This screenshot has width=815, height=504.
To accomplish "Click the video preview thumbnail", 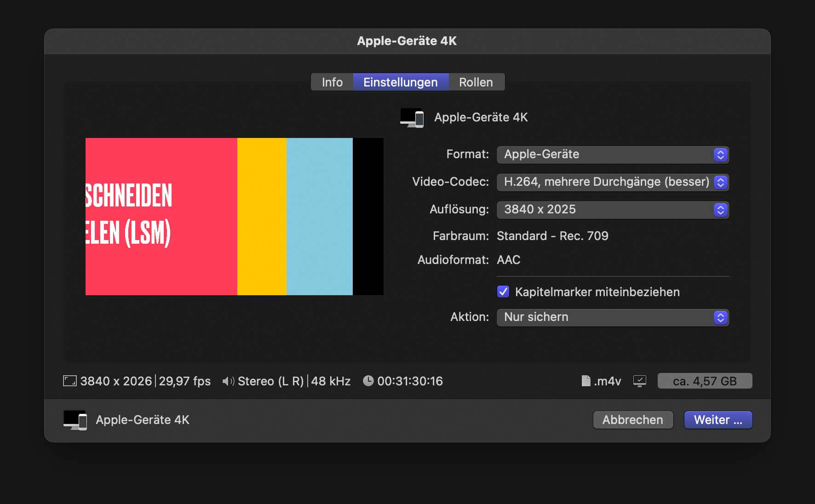I will pos(234,216).
